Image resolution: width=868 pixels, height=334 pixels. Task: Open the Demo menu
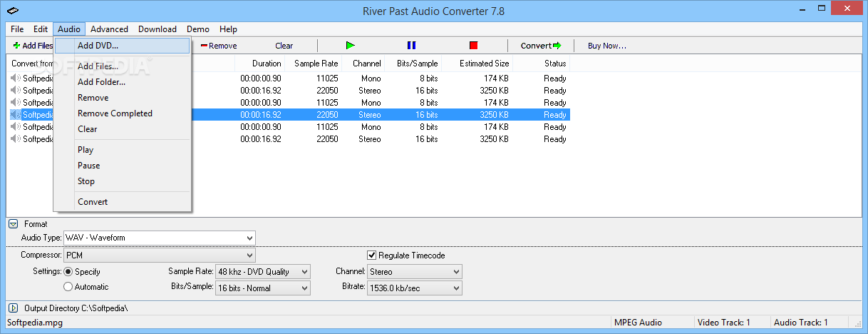pyautogui.click(x=198, y=29)
